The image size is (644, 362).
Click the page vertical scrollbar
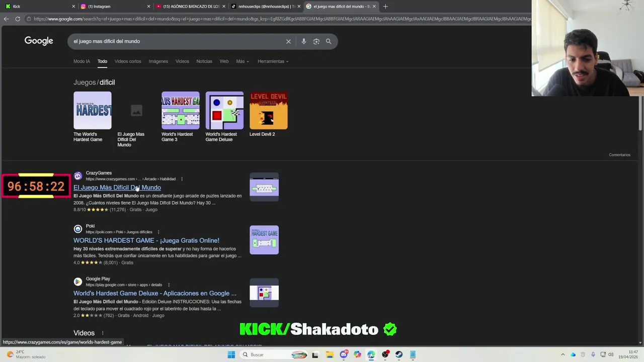coord(640,113)
